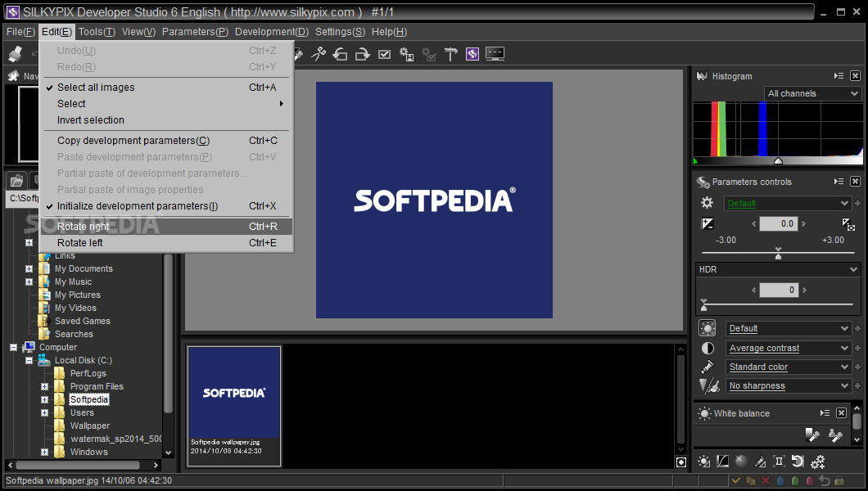Pick the gray balance eyedropper tool

point(812,435)
